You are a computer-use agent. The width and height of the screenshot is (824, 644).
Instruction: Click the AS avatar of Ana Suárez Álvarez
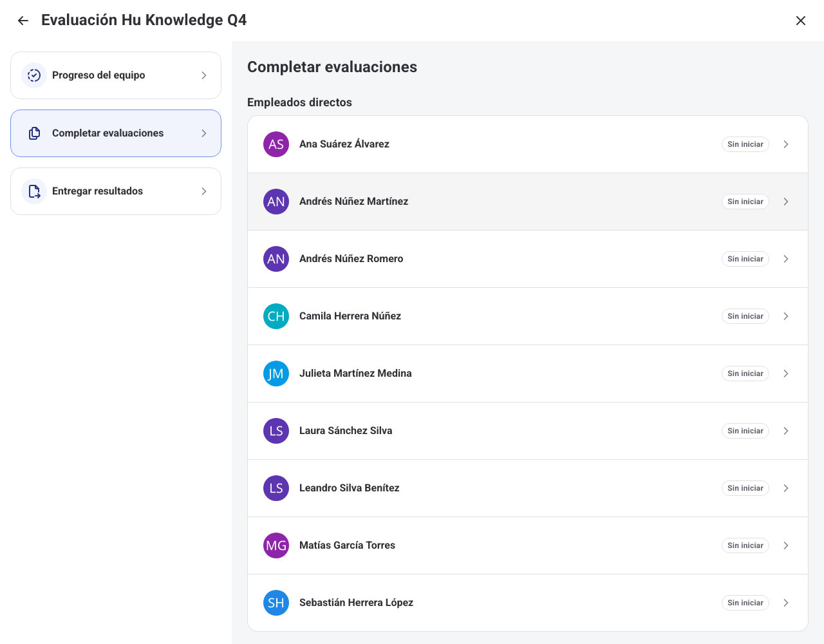[276, 144]
